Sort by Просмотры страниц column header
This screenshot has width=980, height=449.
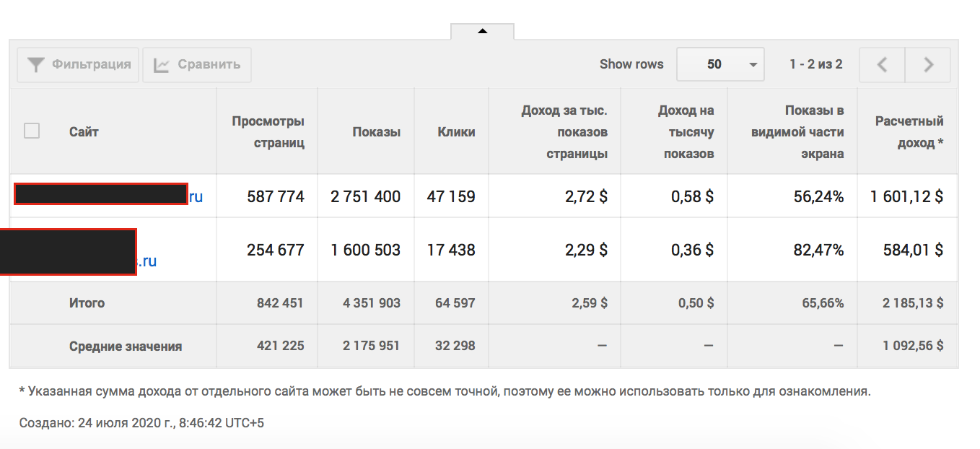pos(268,132)
